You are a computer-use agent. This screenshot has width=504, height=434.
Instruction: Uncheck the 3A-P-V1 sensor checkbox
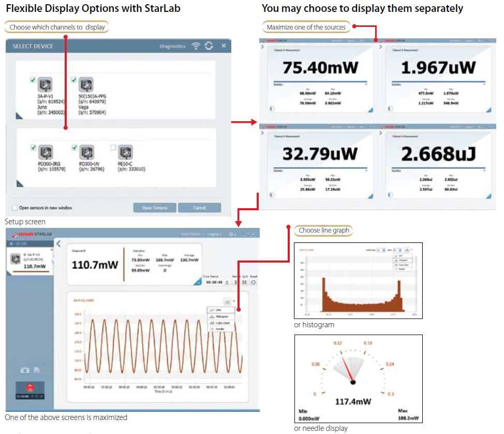point(33,79)
